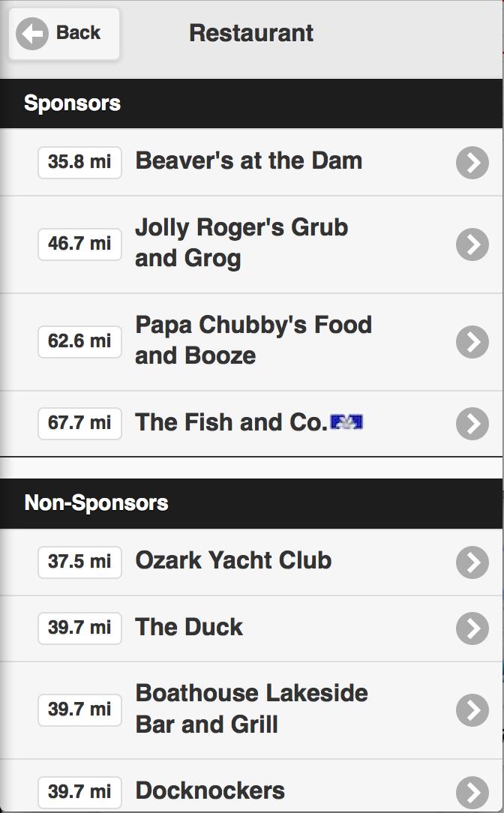Click the Non-Sponsors section header
The height and width of the screenshot is (813, 504).
tap(96, 502)
